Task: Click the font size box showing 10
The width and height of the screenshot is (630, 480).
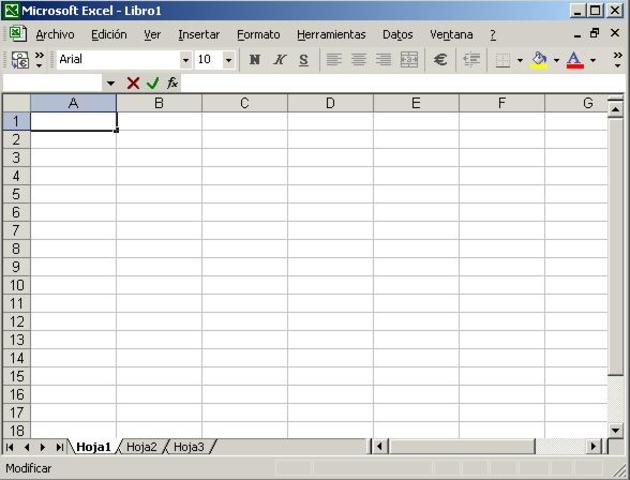Action: (209, 60)
